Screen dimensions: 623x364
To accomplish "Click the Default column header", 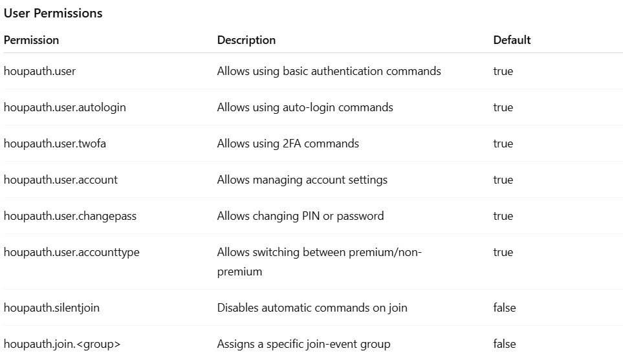I will tap(512, 40).
